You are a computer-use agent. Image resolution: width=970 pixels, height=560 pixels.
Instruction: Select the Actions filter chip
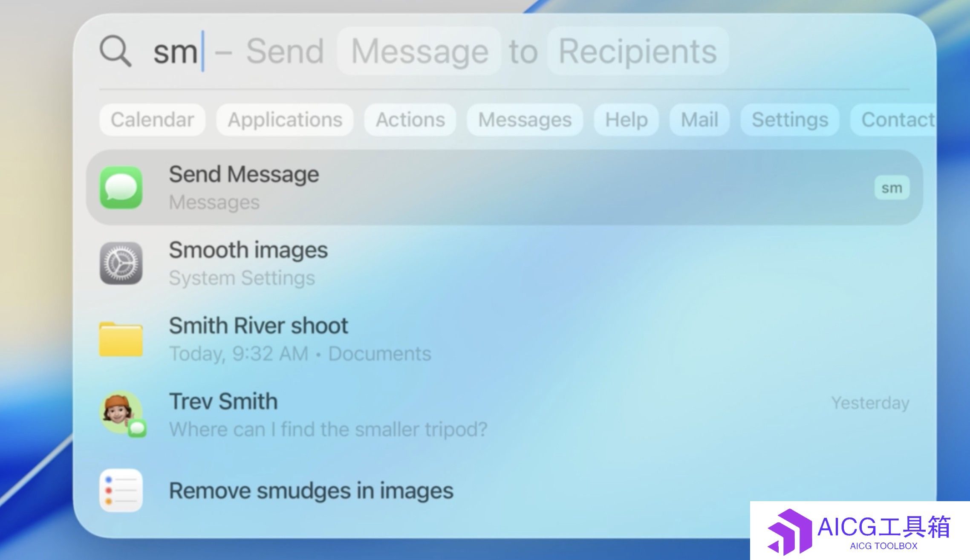pyautogui.click(x=410, y=120)
